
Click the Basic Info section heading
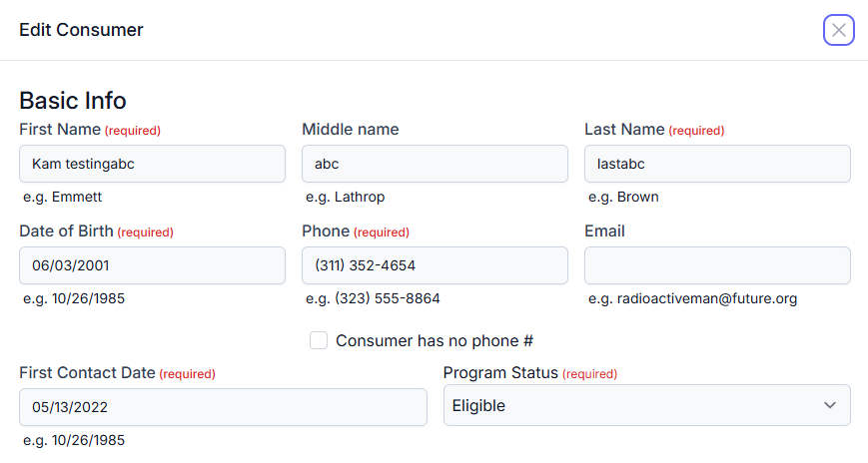click(73, 101)
